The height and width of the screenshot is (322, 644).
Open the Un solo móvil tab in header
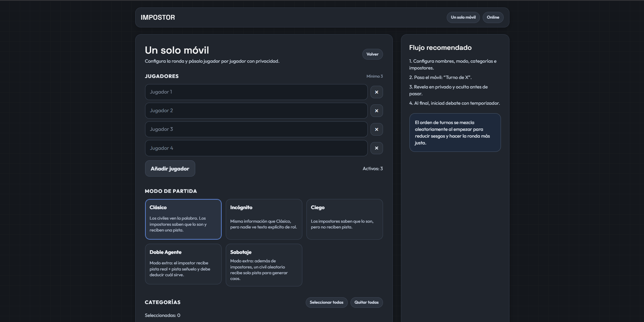[x=463, y=17]
